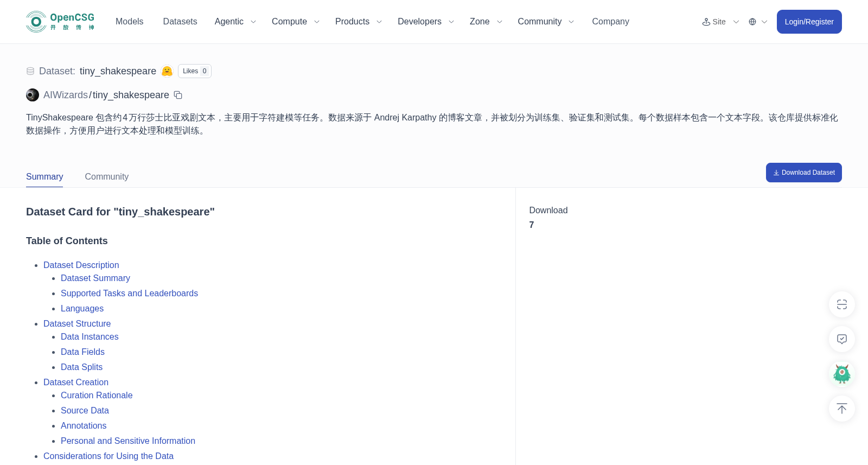The height and width of the screenshot is (465, 868).
Task: Open the Source Data link
Action: (x=85, y=410)
